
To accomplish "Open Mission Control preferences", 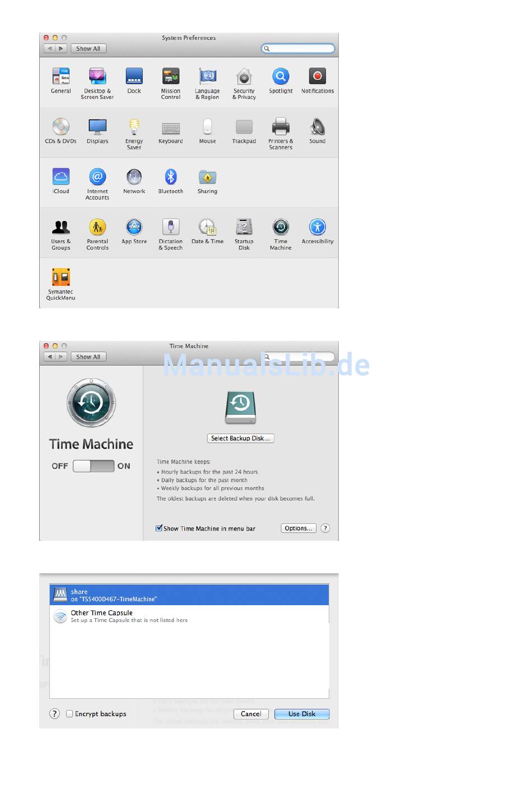I will coord(171,83).
